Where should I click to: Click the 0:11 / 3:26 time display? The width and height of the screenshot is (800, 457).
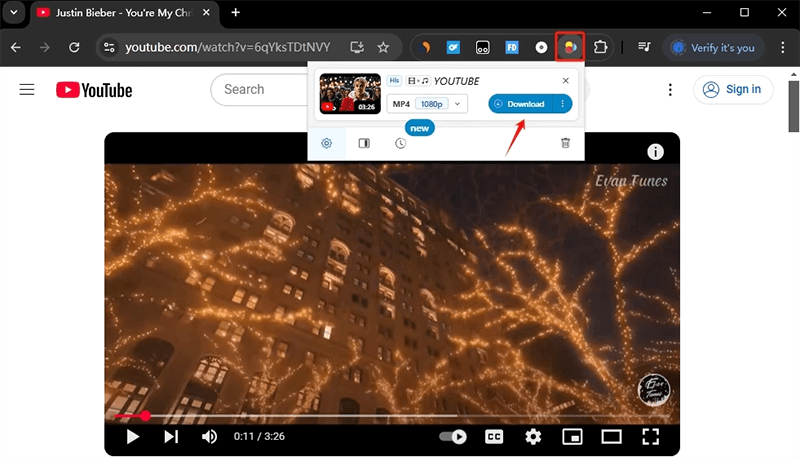(x=259, y=436)
